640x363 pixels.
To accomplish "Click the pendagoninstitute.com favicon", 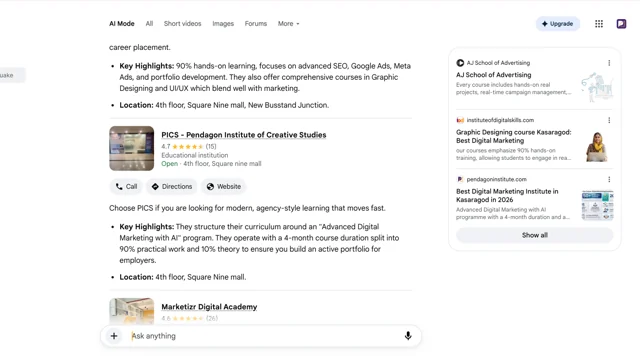I will (460, 179).
